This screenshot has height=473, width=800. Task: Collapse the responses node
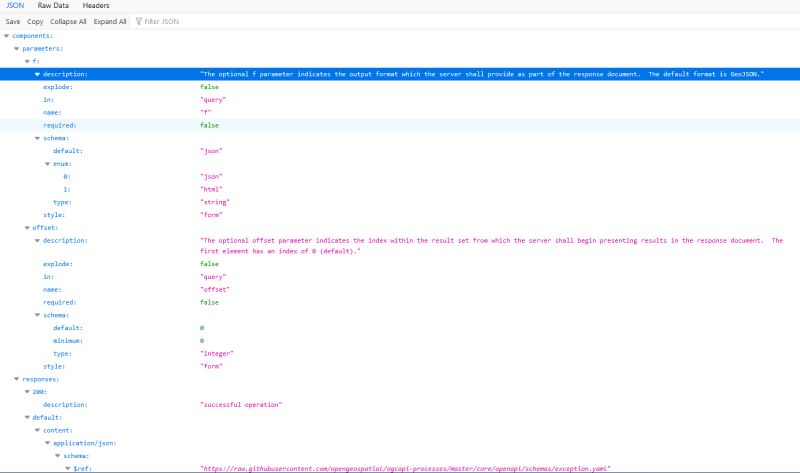pyautogui.click(x=16, y=379)
